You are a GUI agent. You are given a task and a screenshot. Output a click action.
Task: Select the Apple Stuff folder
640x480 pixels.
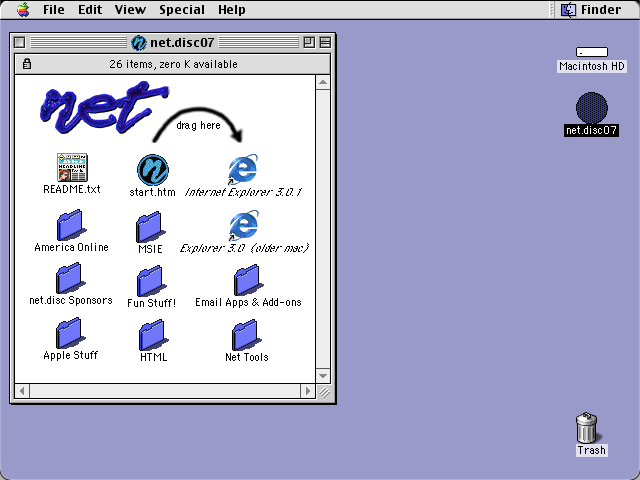69,333
